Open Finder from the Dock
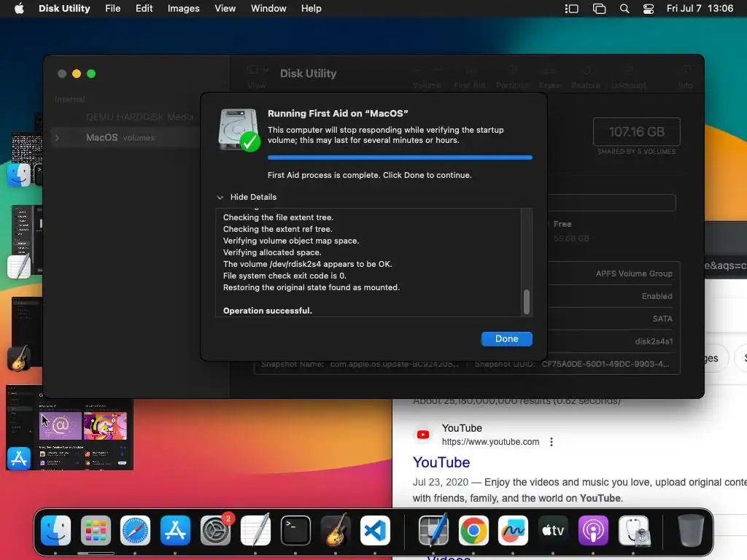This screenshot has width=747, height=560. (x=55, y=531)
